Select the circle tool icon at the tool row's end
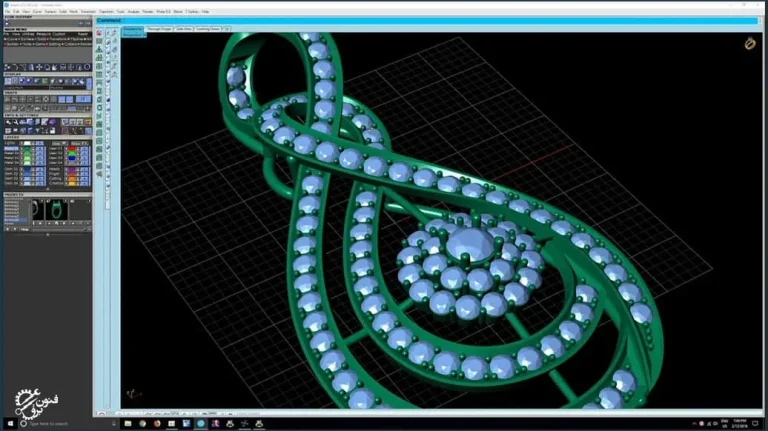The image size is (768, 431). pos(87,67)
